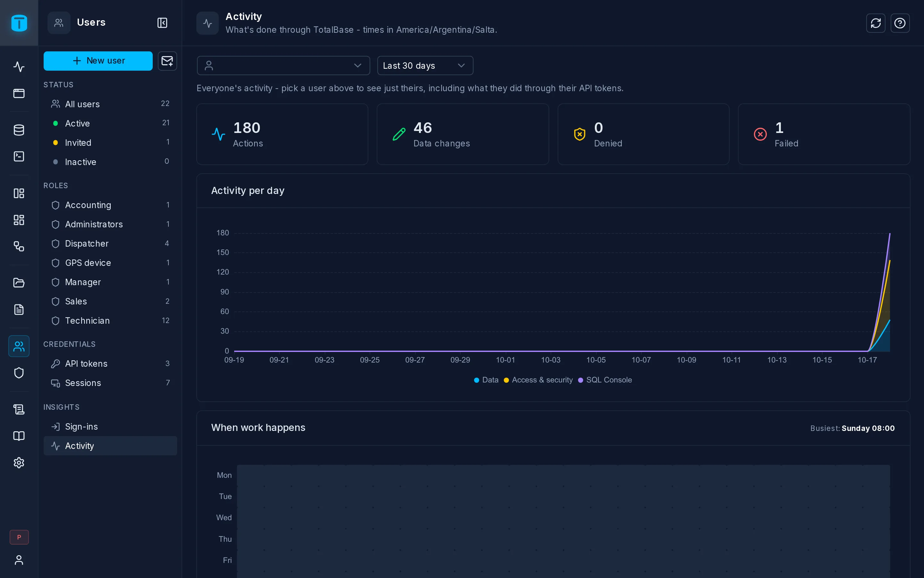Click the invite by email icon

(167, 61)
